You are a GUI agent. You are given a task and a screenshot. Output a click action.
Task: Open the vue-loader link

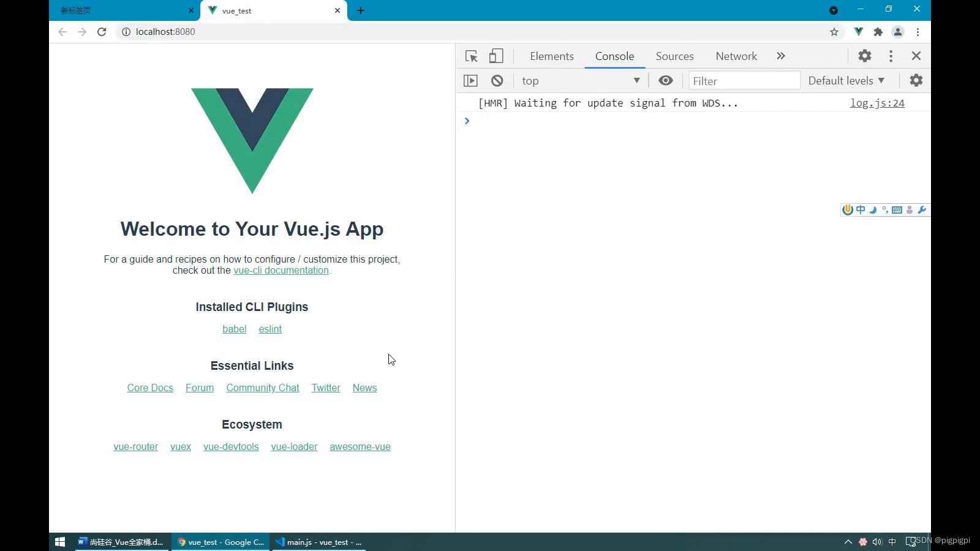294,447
